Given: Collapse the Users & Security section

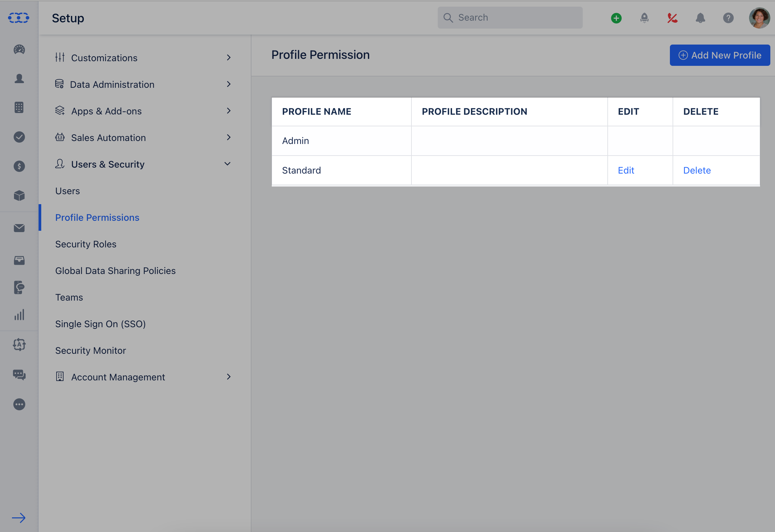Looking at the screenshot, I should [143, 164].
